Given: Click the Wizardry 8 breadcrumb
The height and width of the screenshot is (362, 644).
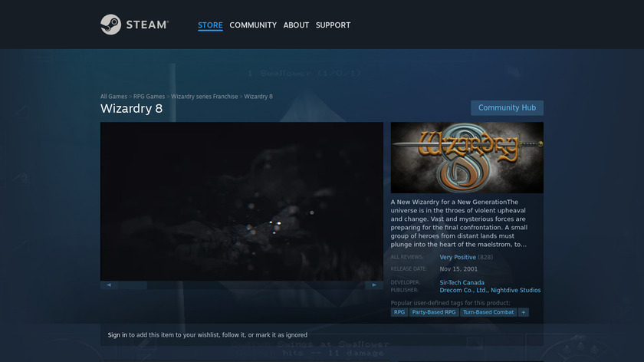Looking at the screenshot, I should [258, 97].
